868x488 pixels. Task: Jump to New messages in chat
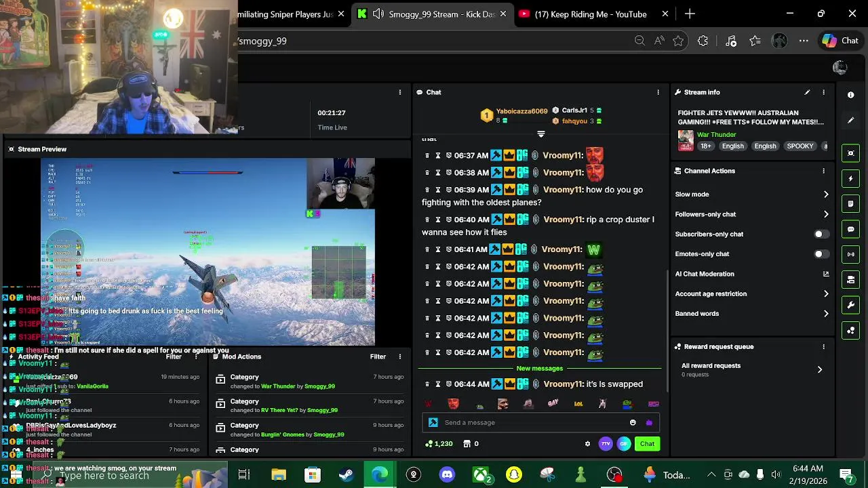539,369
